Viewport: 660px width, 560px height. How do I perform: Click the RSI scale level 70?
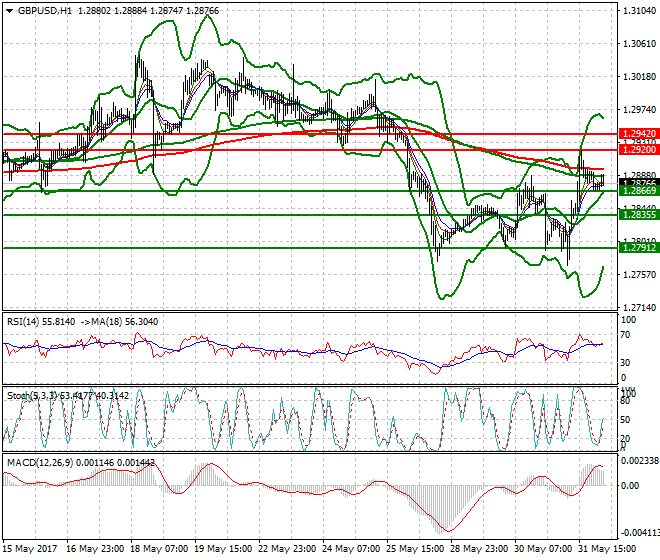[x=625, y=335]
